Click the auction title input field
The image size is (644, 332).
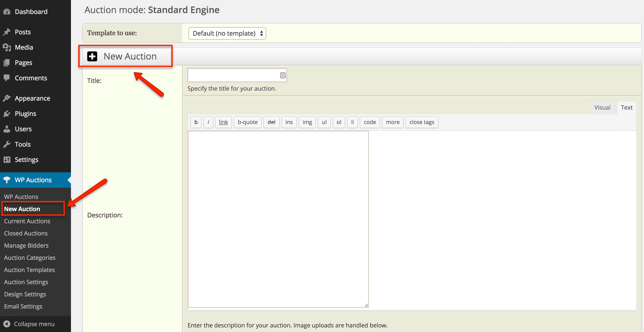point(236,75)
